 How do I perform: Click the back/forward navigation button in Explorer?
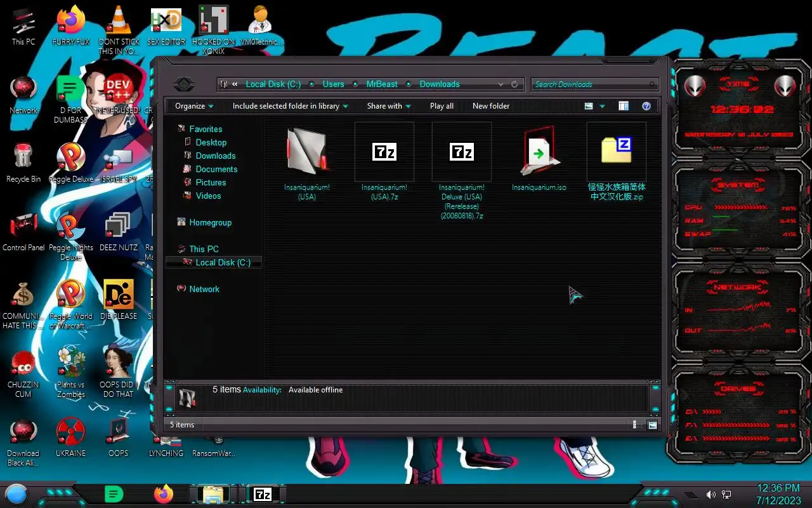click(184, 84)
